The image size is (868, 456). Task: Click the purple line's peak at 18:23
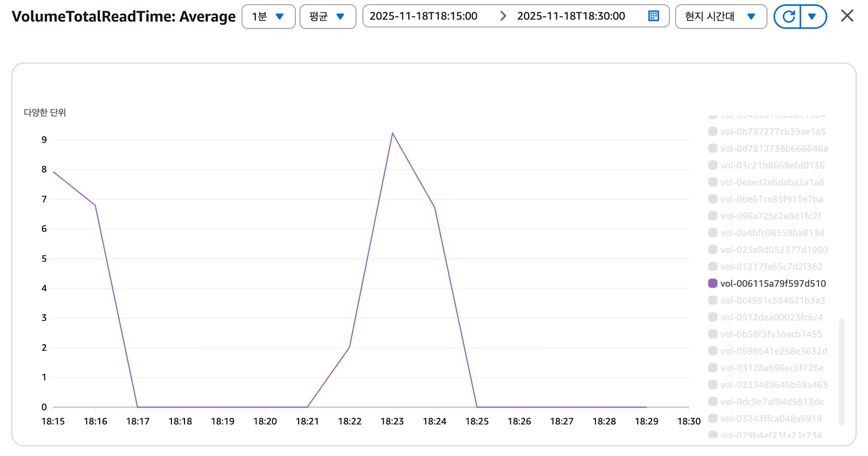click(392, 133)
